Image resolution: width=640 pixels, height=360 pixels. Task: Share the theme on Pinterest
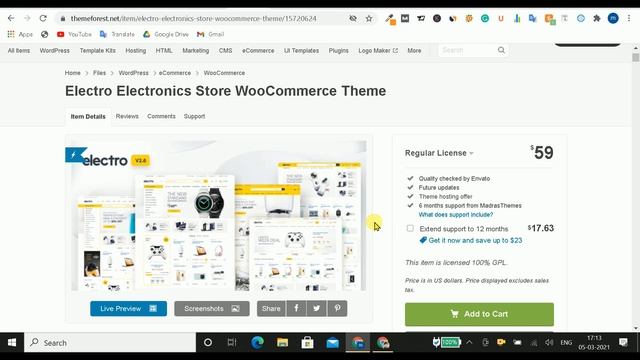(x=337, y=309)
